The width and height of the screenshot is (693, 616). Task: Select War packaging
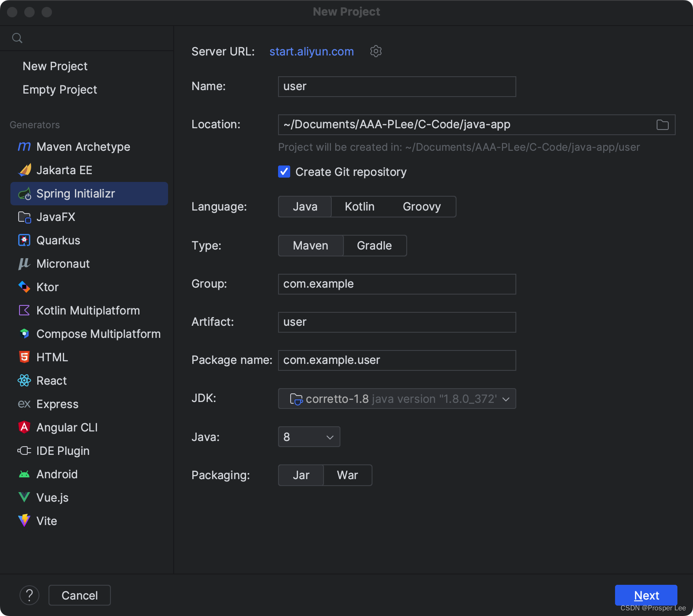coord(347,475)
